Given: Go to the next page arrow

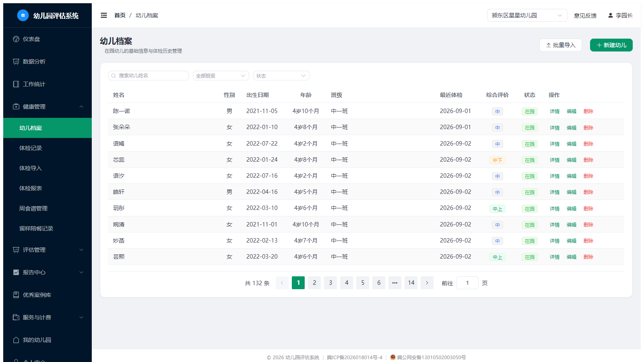Looking at the screenshot, I should pos(427,283).
